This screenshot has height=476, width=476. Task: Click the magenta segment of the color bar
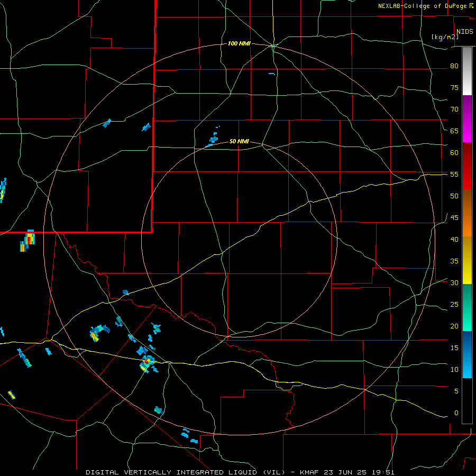pos(467,119)
